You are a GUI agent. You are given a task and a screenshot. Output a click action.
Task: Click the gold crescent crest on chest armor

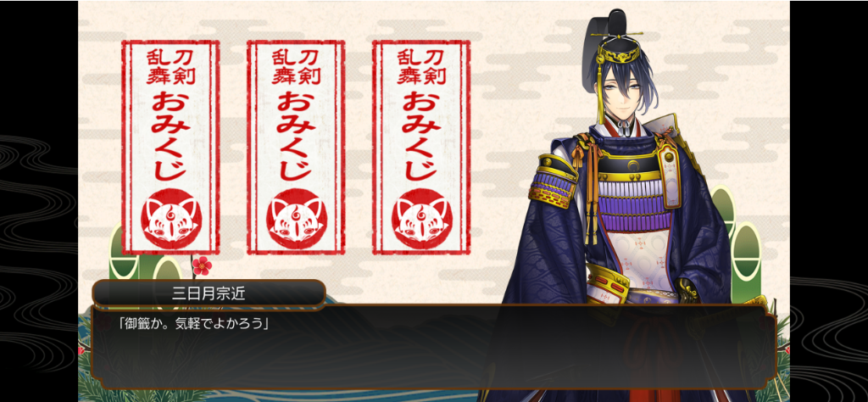pyautogui.click(x=632, y=165)
